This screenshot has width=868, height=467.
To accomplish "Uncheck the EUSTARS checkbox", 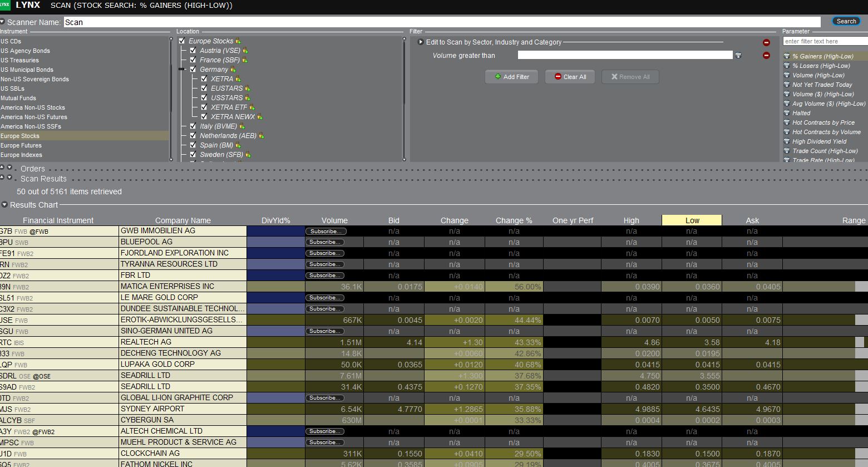I will tap(204, 88).
